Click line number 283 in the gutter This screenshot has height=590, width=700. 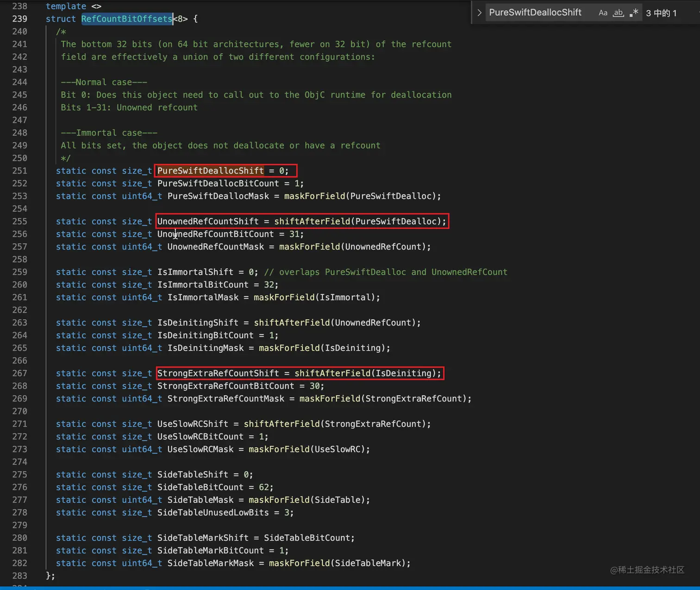[19, 576]
